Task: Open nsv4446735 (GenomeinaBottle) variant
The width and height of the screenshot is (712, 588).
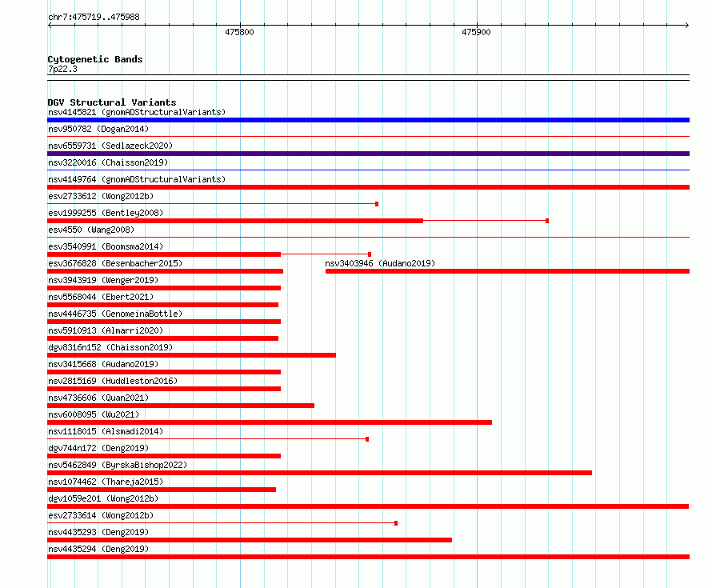Action: point(115,314)
